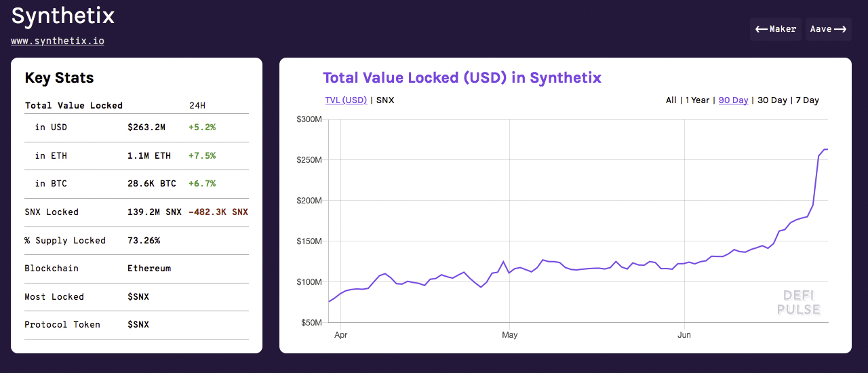Click the Key Stats heading
This screenshot has width=868, height=373.
coord(59,78)
